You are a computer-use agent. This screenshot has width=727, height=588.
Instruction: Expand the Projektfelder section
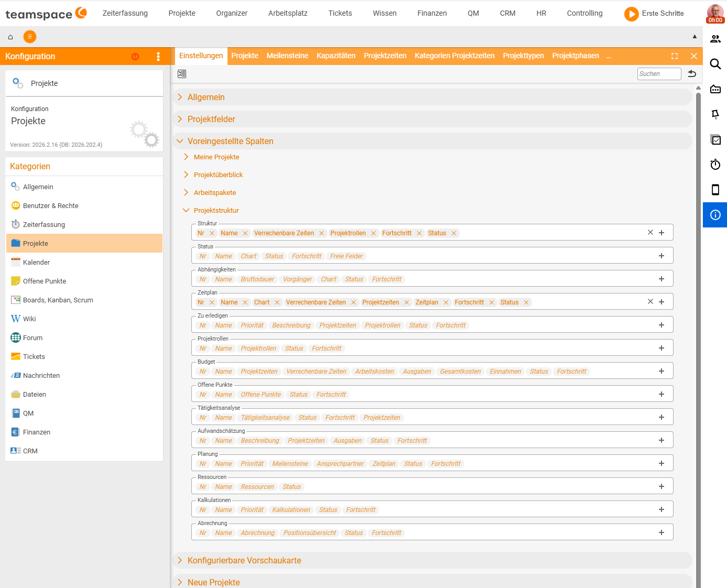point(432,119)
